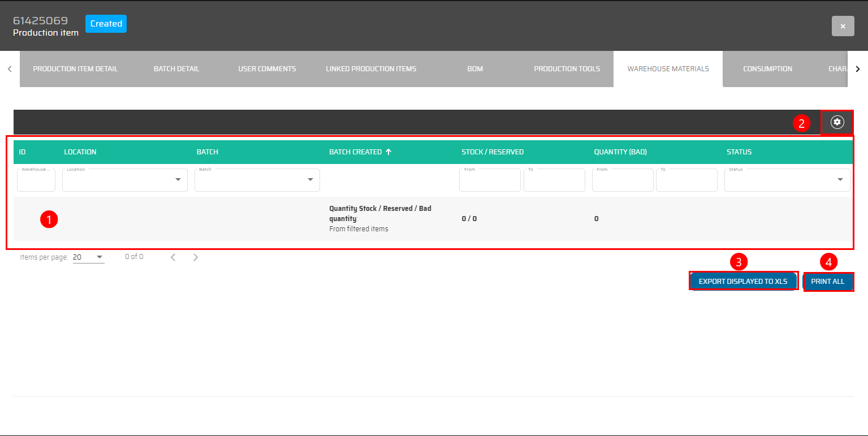Viewport: 868px width, 436px height.
Task: Go to previous page of results
Action: click(x=173, y=257)
